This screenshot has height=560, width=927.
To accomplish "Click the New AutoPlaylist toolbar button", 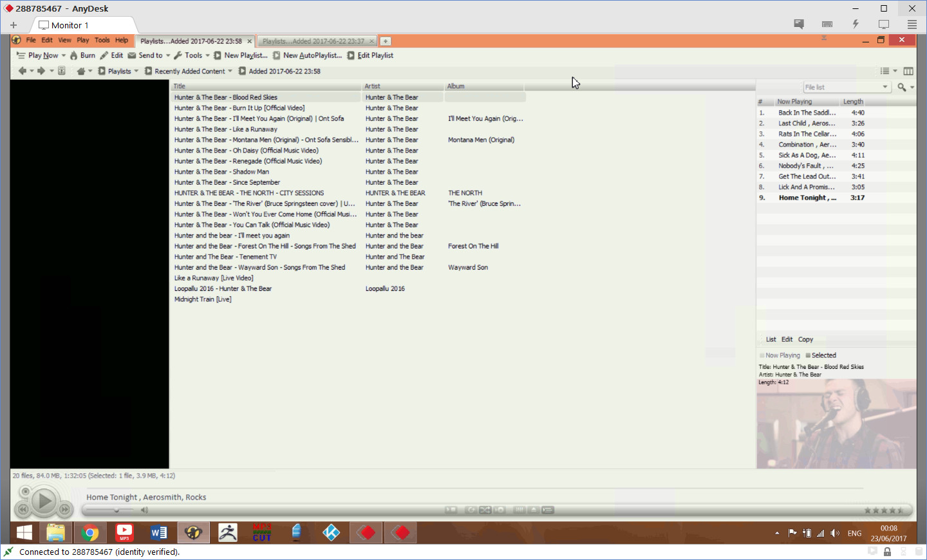I will point(307,55).
